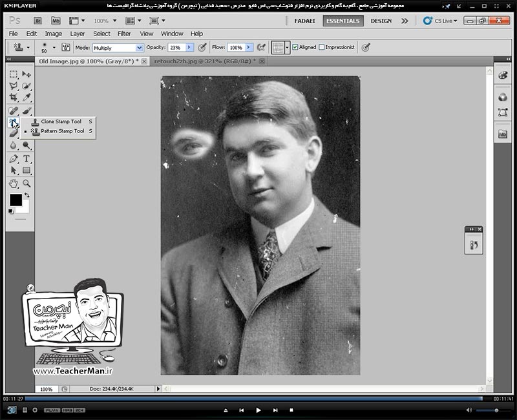The width and height of the screenshot is (517, 420).
Task: Launch Mini Bridge from the Mb icon
Action: click(56, 21)
